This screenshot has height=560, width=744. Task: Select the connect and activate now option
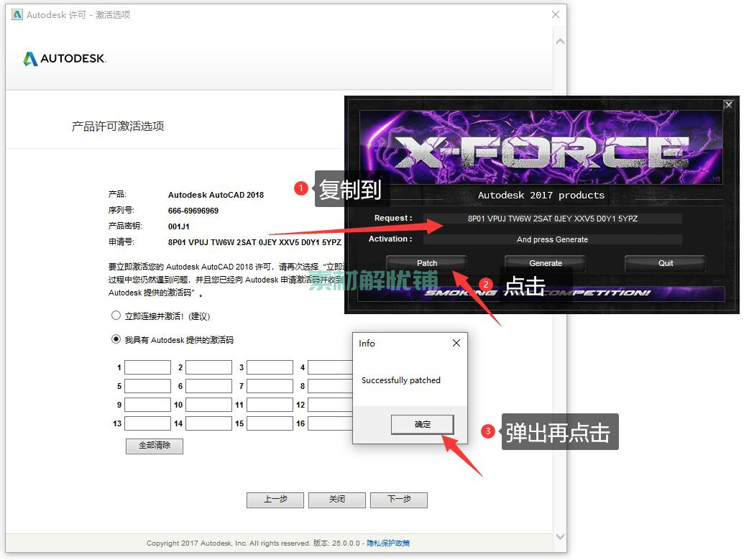pyautogui.click(x=116, y=315)
